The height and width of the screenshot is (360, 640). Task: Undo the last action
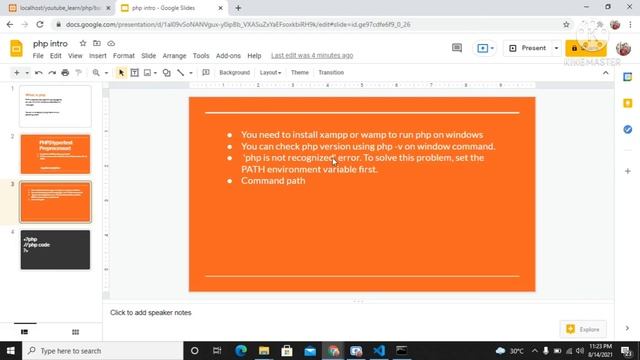(39, 73)
